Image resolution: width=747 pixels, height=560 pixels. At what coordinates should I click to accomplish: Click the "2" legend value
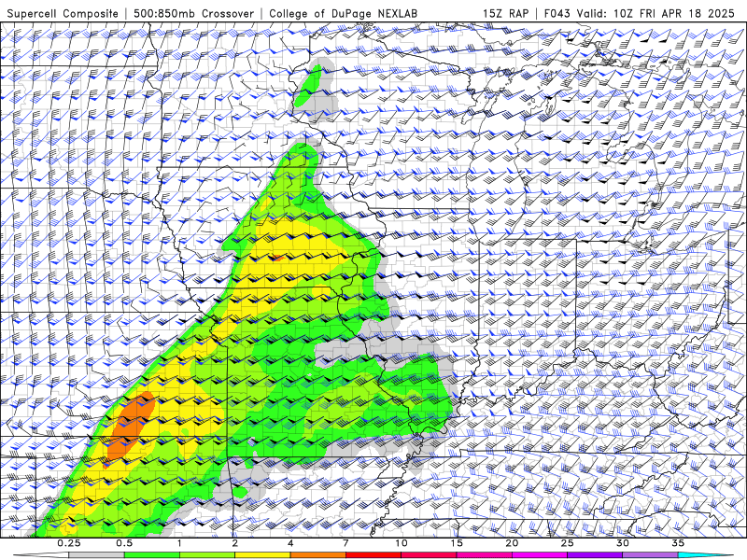click(x=235, y=543)
